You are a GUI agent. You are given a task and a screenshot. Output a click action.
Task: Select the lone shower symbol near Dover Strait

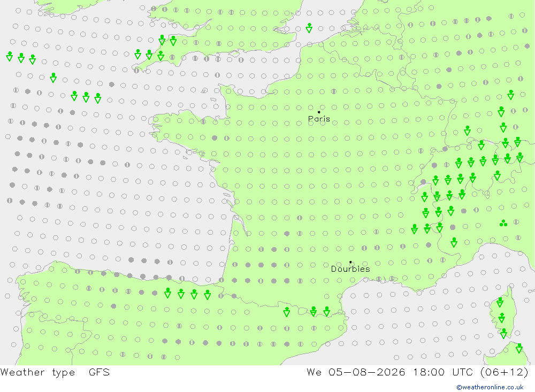tap(309, 28)
